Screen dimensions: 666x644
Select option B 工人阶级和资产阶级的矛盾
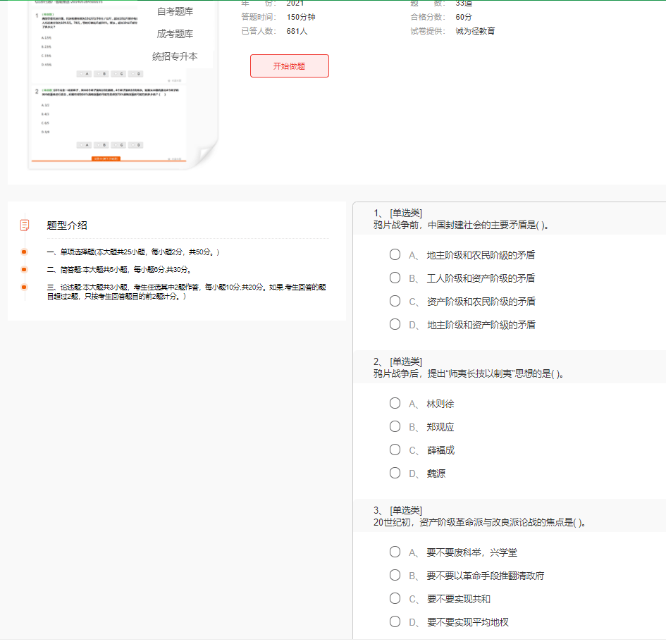pos(395,278)
